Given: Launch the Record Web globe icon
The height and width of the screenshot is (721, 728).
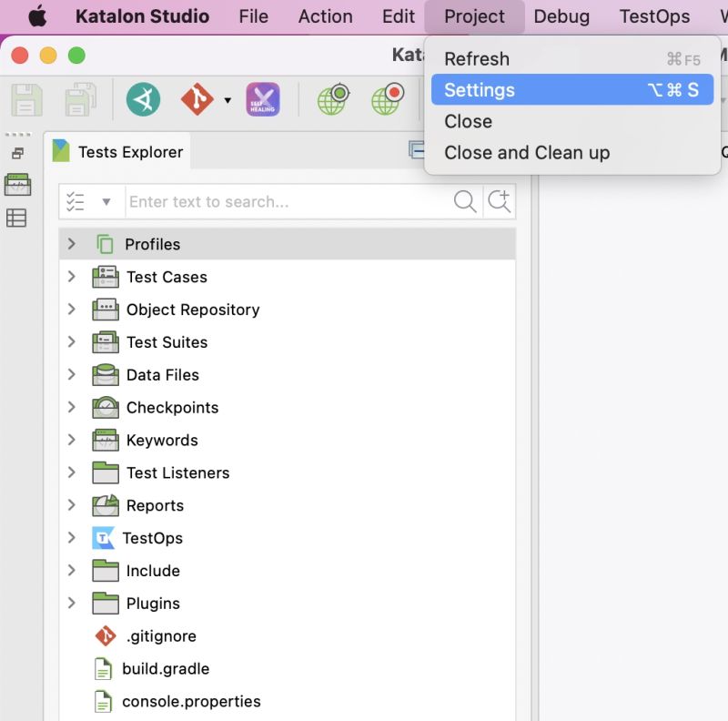Looking at the screenshot, I should [388, 99].
